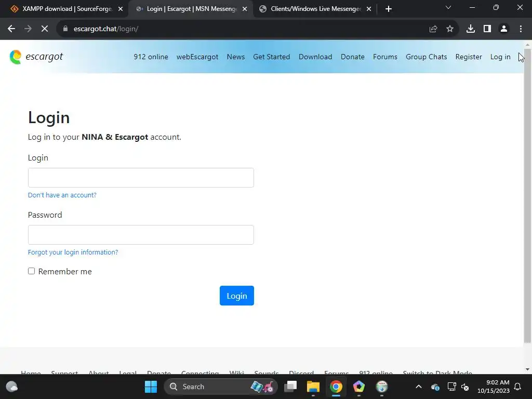Stop page loading with the X button
The height and width of the screenshot is (399, 532).
pyautogui.click(x=45, y=29)
